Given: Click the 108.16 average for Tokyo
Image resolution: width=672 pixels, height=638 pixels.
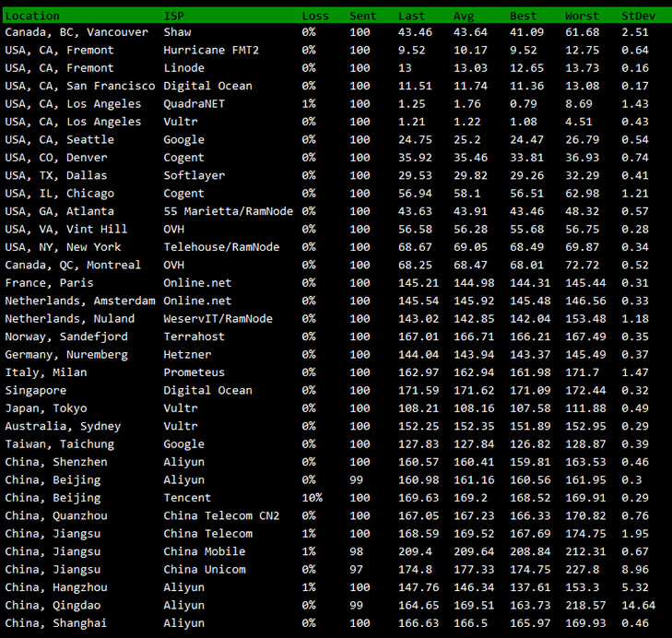Looking at the screenshot, I should 474,409.
